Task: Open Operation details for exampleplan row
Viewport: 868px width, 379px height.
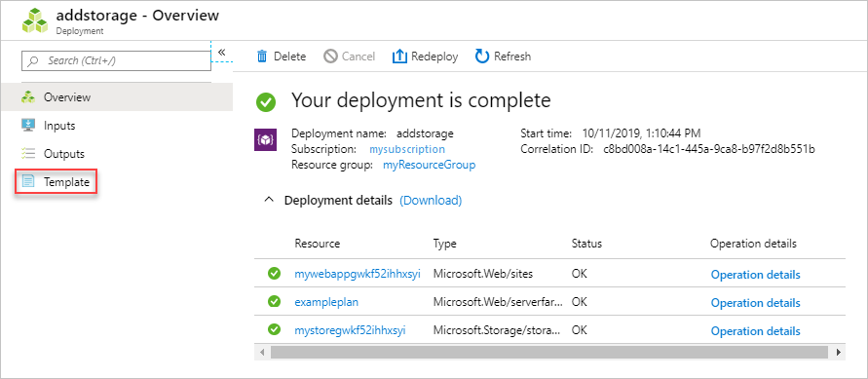Action: [756, 303]
